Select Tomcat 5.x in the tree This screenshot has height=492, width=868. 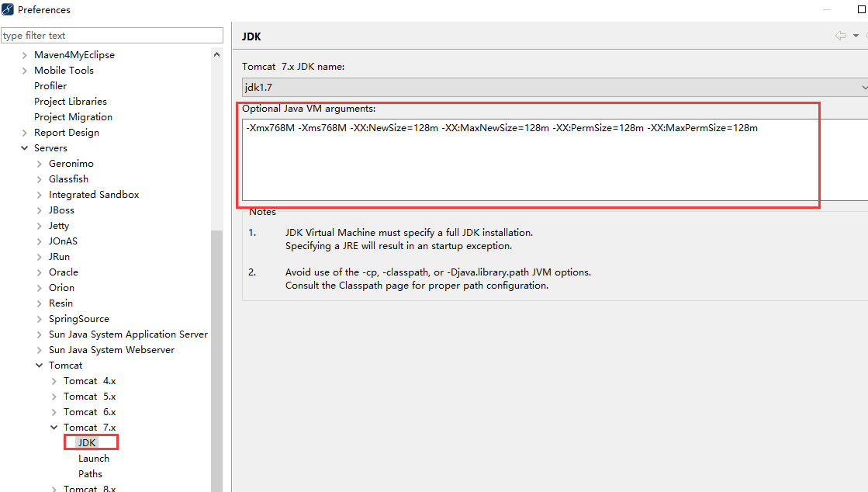(89, 396)
